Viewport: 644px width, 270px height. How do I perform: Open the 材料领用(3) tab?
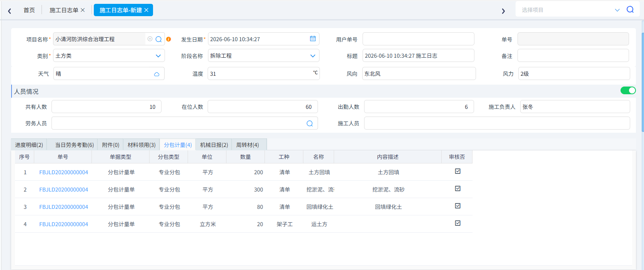[141, 145]
